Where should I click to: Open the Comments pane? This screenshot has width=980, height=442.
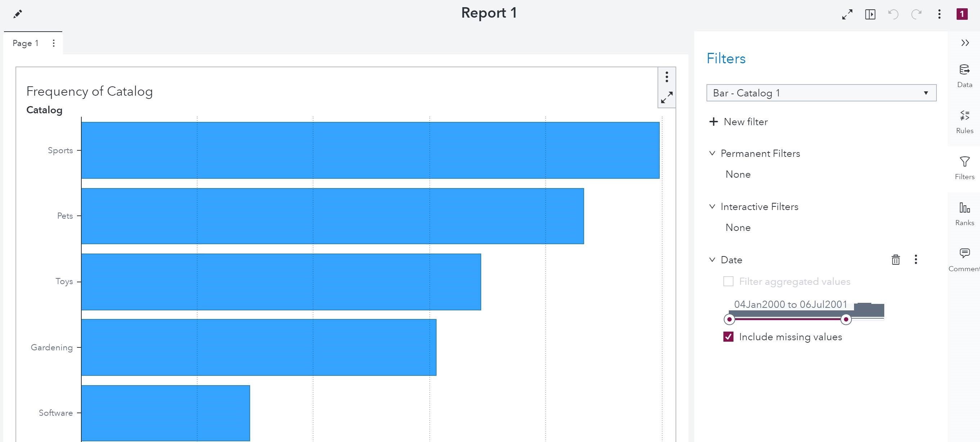tap(965, 258)
